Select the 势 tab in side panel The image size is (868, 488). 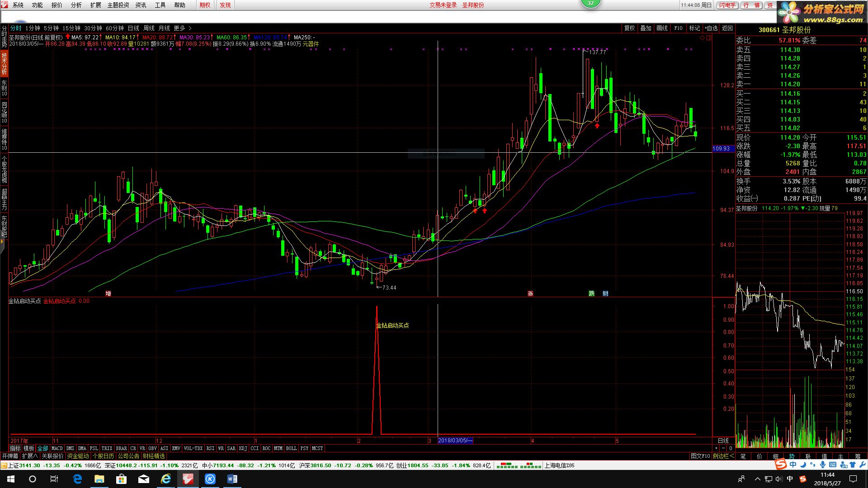[x=792, y=456]
